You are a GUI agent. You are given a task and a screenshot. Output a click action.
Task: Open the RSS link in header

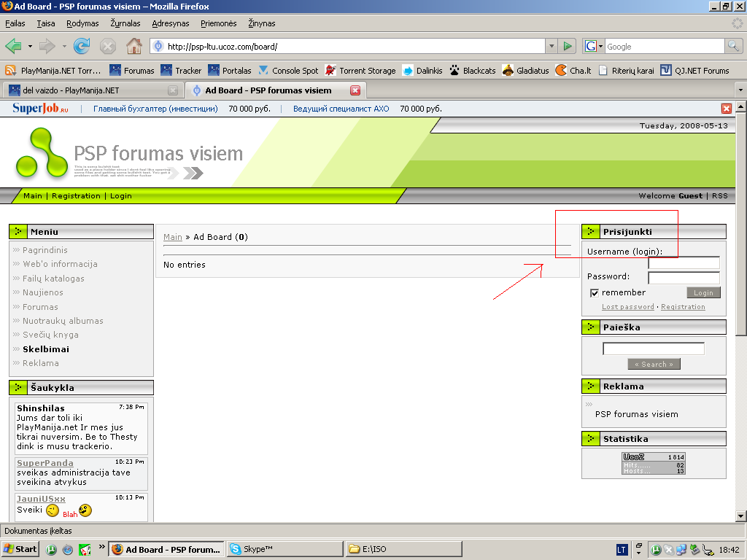(x=720, y=195)
